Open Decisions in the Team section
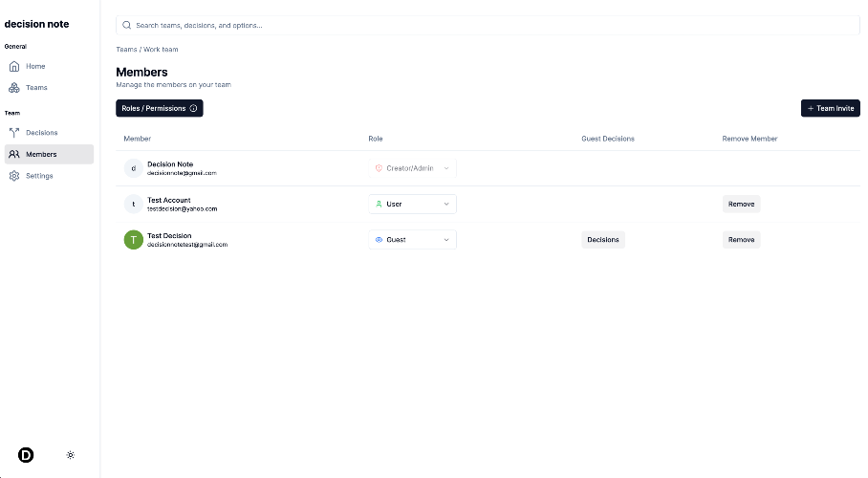The width and height of the screenshot is (868, 478). tap(49, 132)
